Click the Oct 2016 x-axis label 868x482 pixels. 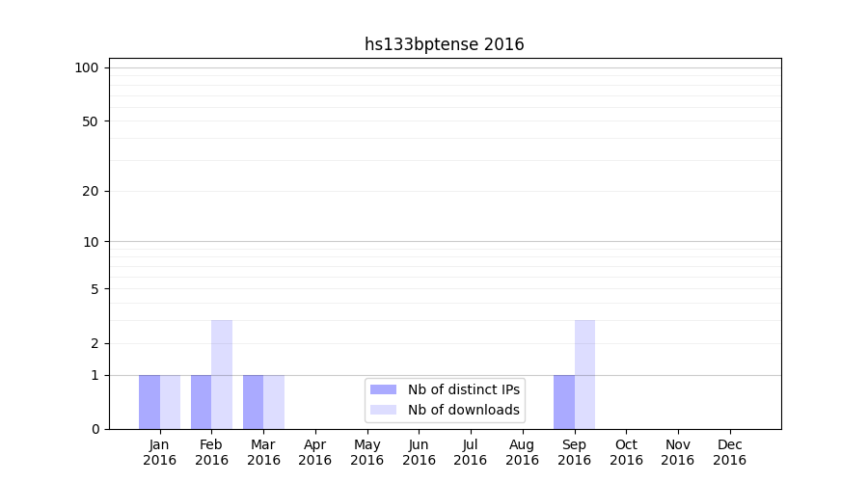626,452
